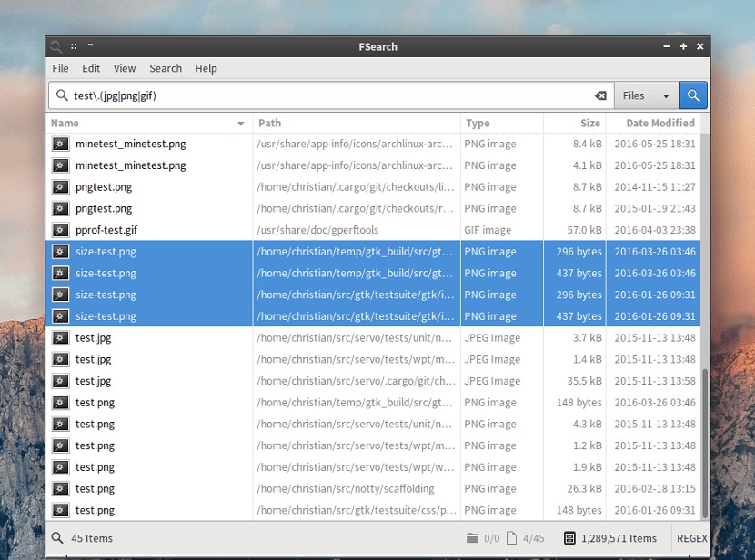755x560 pixels.
Task: Click the icon of test.jpg sized 35.5 kB
Action: pos(60,381)
